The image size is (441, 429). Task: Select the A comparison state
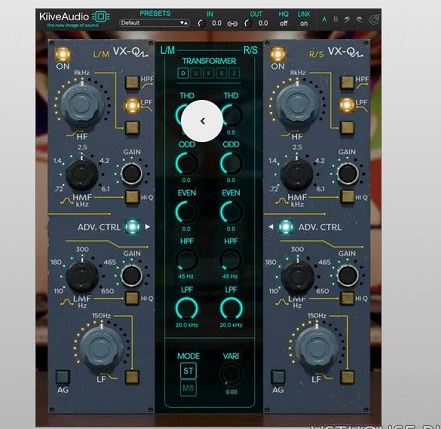pos(324,19)
